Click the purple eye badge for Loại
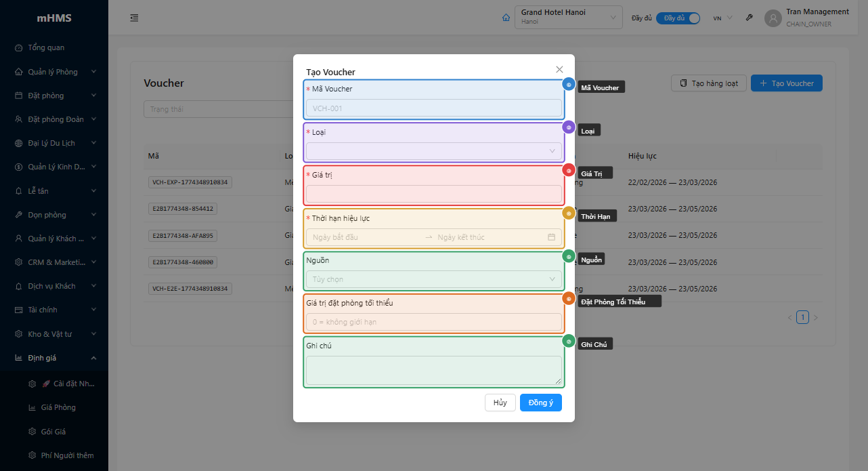 point(569,127)
